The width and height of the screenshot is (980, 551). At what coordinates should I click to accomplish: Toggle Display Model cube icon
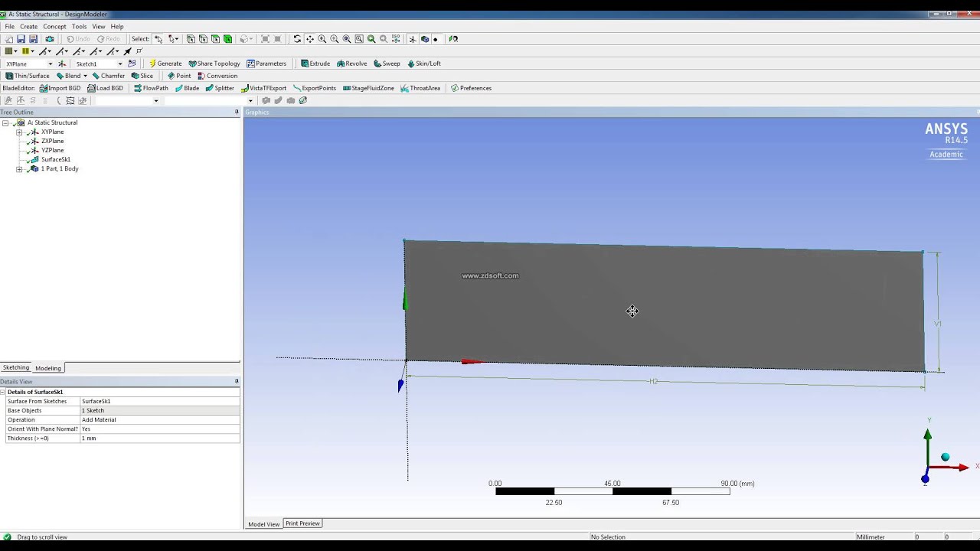click(424, 39)
